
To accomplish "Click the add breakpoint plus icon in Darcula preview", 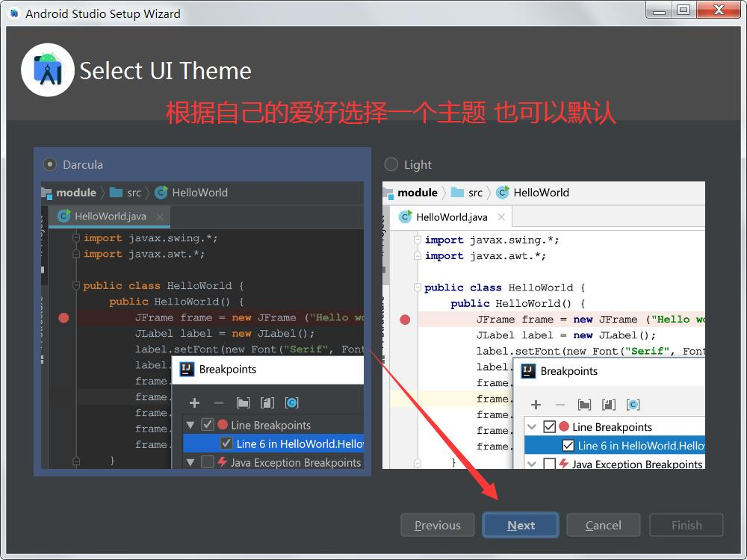I will tap(194, 403).
